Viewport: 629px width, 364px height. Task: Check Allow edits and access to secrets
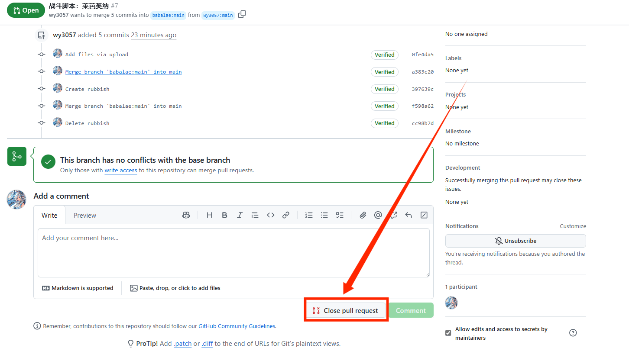[x=448, y=332]
